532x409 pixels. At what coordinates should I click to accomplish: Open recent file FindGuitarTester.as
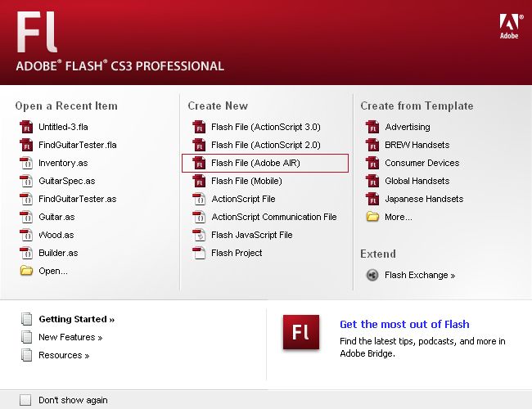pos(78,199)
